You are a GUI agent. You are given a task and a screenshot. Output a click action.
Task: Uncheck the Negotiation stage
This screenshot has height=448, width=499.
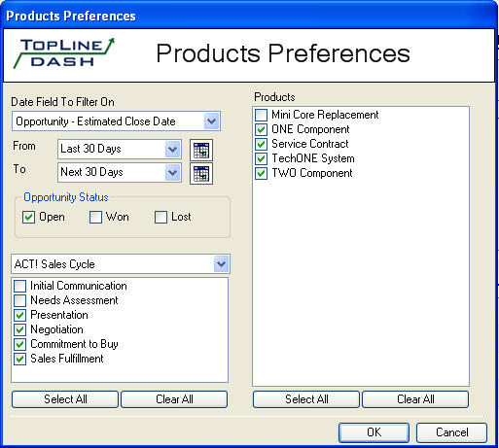coord(20,329)
